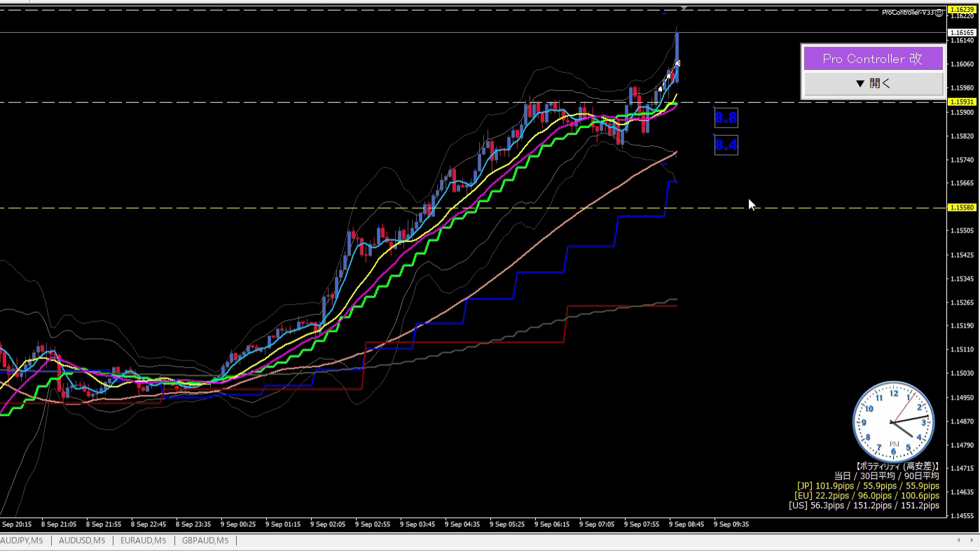Viewport: 980px width, 551px height.
Task: Click the white arrow marker on latest candle
Action: point(676,64)
